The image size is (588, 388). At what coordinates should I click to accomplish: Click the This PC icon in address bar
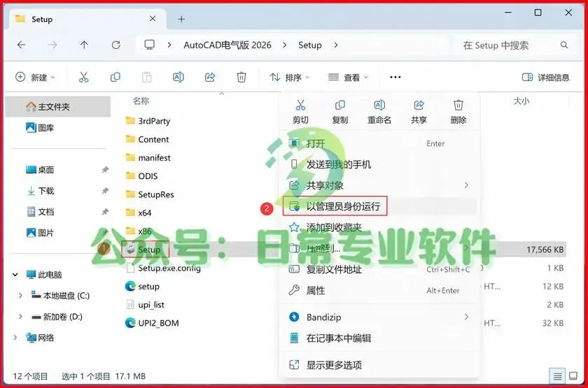click(149, 45)
